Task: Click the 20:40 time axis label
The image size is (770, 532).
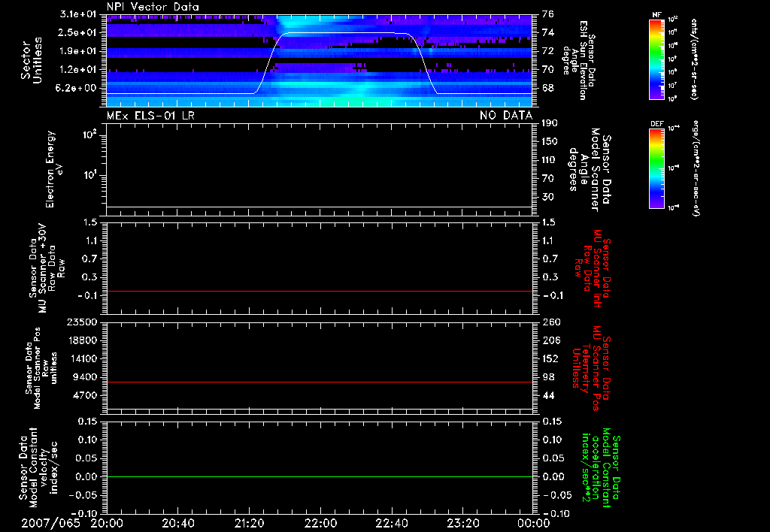Action: (177, 523)
